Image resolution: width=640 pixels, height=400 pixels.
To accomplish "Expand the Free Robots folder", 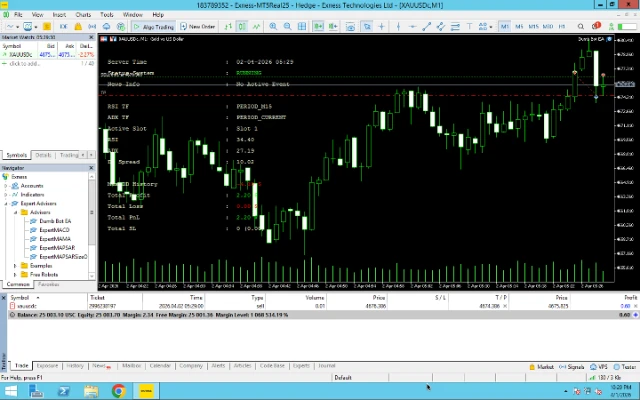I will [15, 275].
